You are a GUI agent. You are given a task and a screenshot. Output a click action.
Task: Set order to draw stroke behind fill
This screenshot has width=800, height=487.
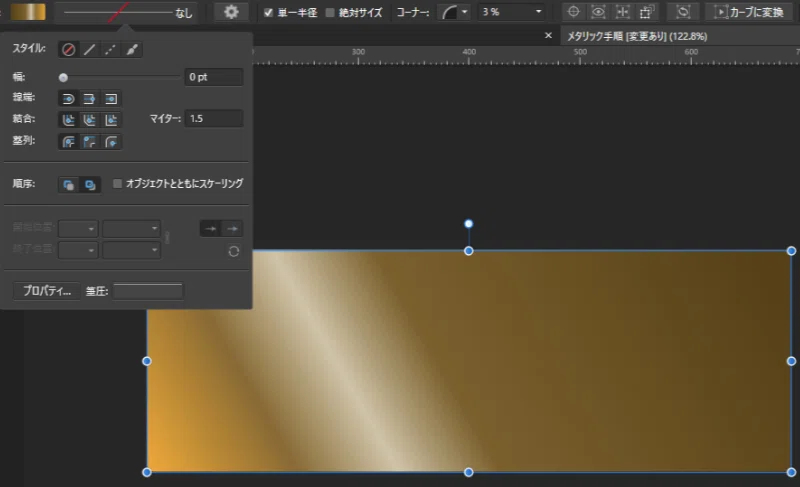coord(68,185)
